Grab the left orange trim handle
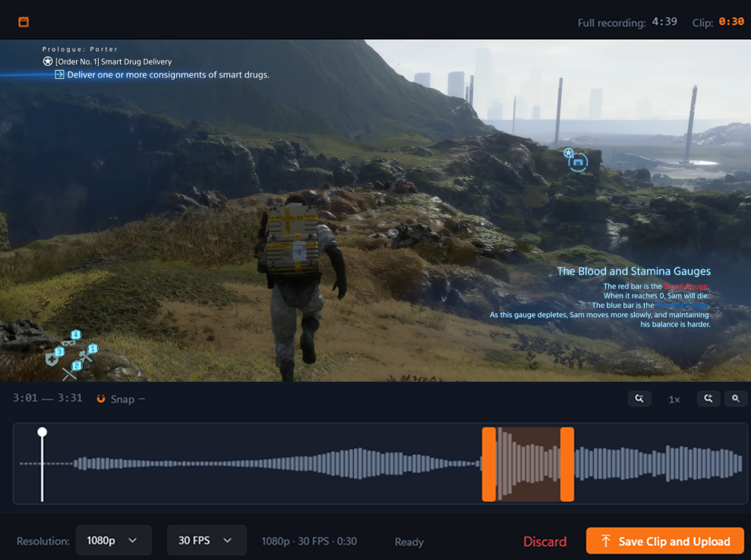The height and width of the screenshot is (560, 751). 489,464
